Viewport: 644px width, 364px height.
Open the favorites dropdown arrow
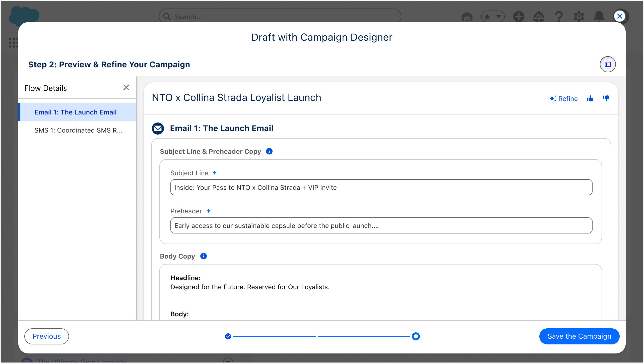click(499, 17)
